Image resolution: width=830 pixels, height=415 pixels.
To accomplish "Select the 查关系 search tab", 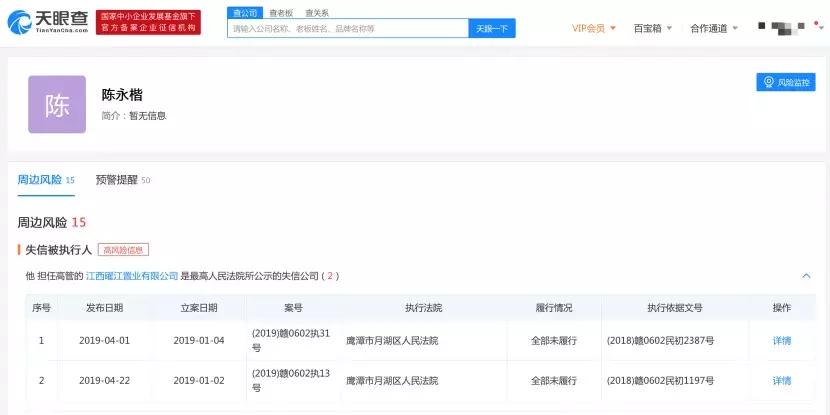I will pyautogui.click(x=317, y=13).
